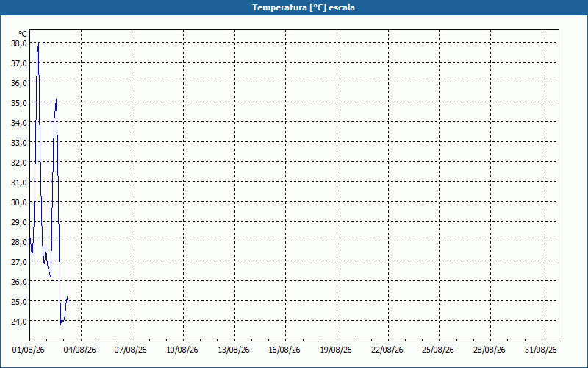The image size is (588, 368).
Task: Click the 38,0 axis label
Action: [x=19, y=43]
